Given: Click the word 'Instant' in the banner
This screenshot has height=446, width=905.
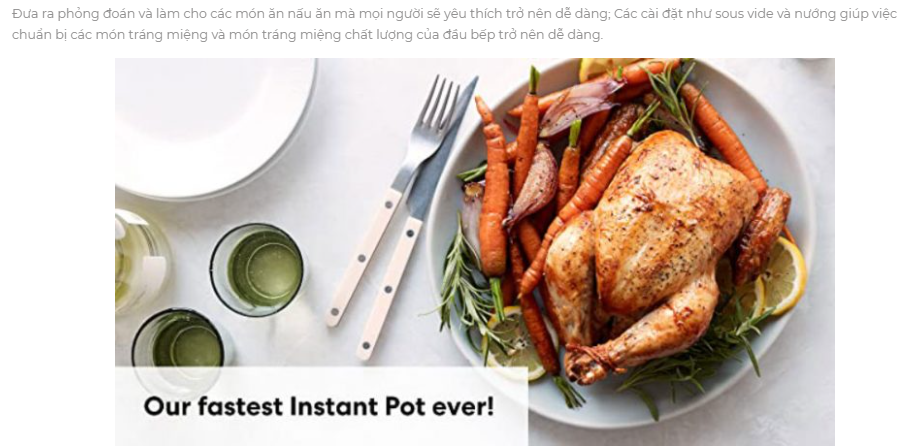Looking at the screenshot, I should (x=335, y=406).
